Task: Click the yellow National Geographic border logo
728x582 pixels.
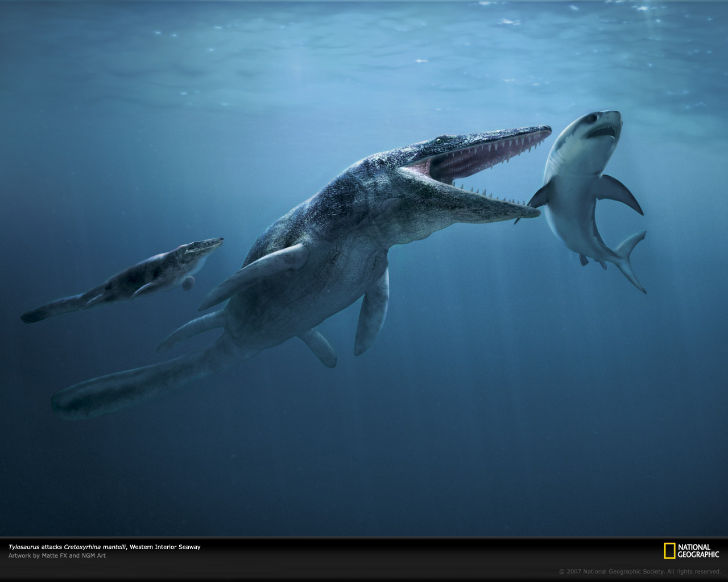Action: pos(669,549)
